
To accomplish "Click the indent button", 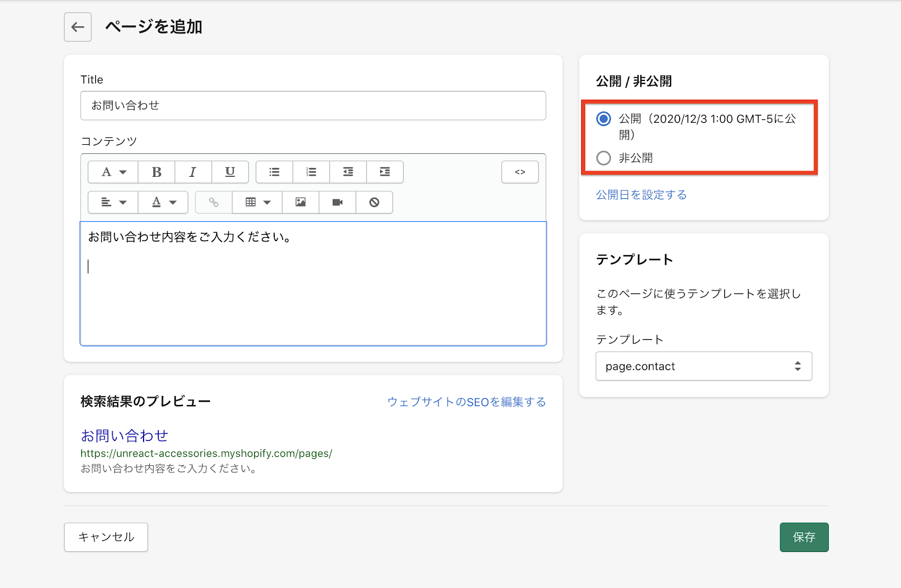I will (x=385, y=172).
